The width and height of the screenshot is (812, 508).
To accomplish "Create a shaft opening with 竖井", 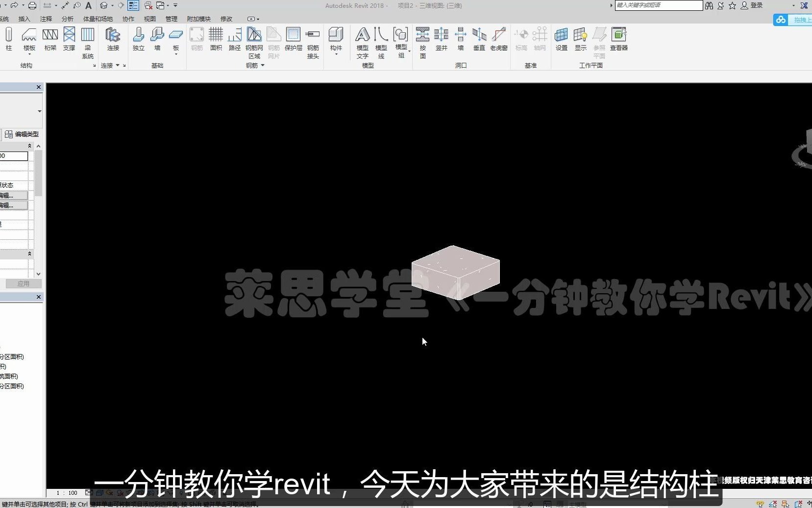I will coord(441,39).
